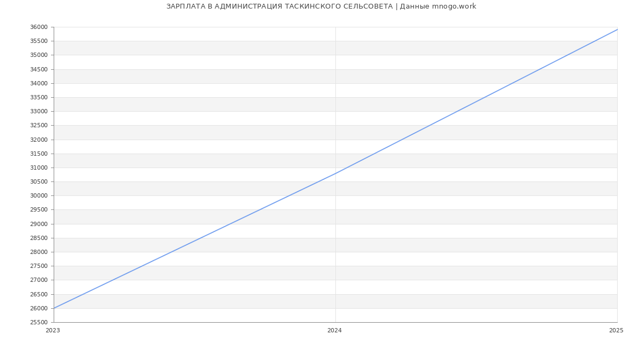This screenshot has height=349, width=644.
Task: Click the 2024 x-axis label
Action: 334,330
